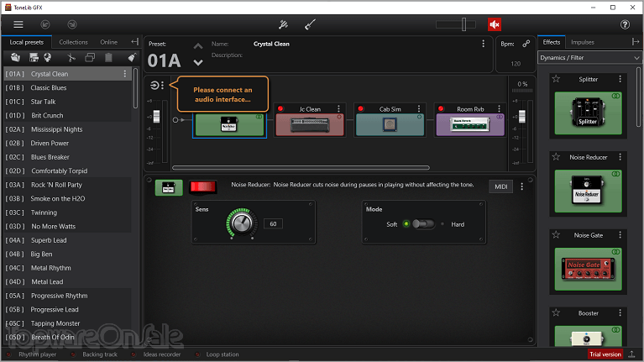
Task: Open the Room Rvb block options menu
Action: click(x=499, y=109)
